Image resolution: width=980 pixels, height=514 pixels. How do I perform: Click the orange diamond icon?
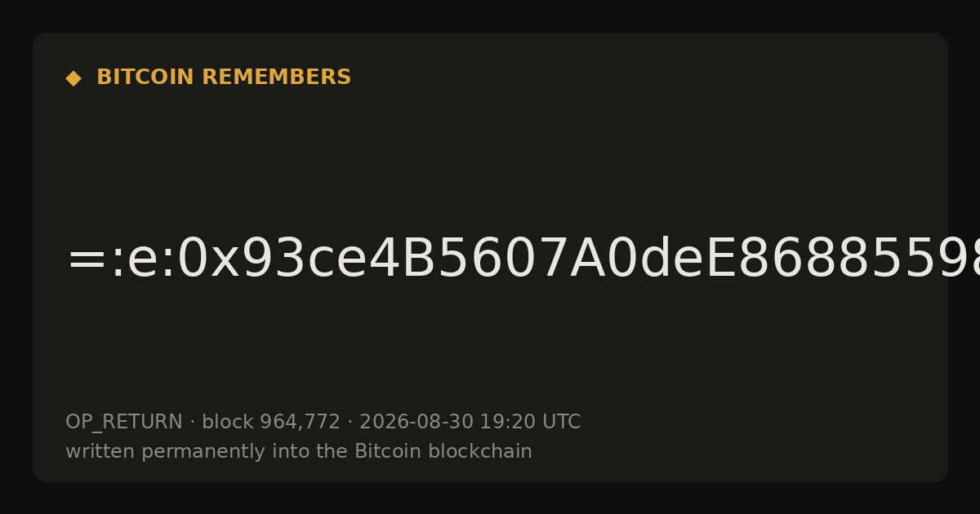[x=73, y=78]
